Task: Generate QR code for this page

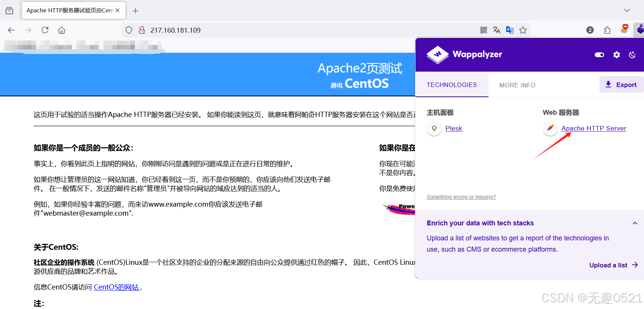Action: coord(484,30)
